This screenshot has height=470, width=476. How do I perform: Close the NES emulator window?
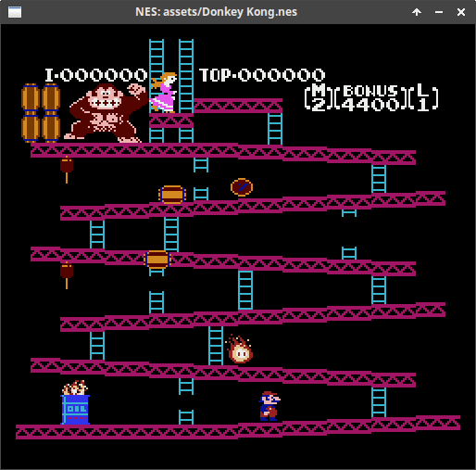[461, 12]
